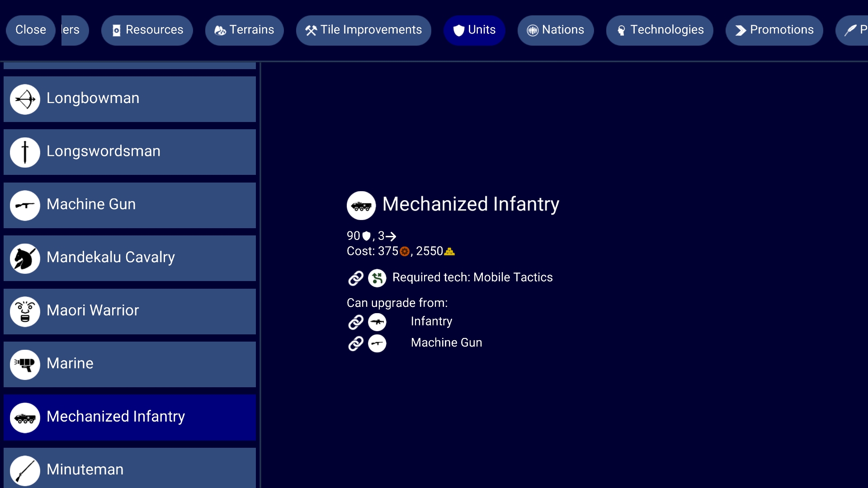
Task: Click the Minuteman musket icon
Action: 25,470
